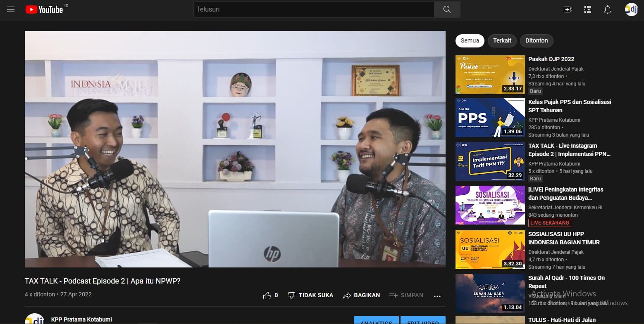The image size is (644, 324).
Task: Type in the Telusuri search field
Action: pyautogui.click(x=313, y=9)
